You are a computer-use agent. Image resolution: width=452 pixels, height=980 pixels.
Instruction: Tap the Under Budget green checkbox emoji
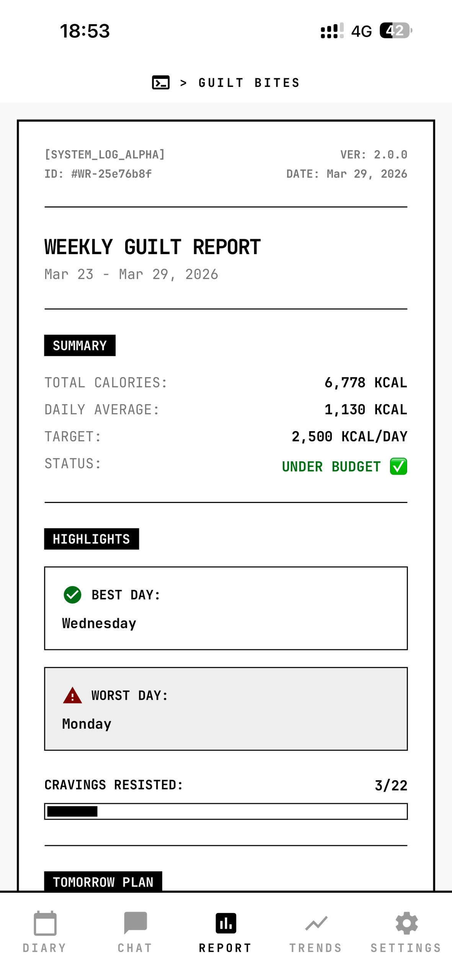(x=398, y=466)
